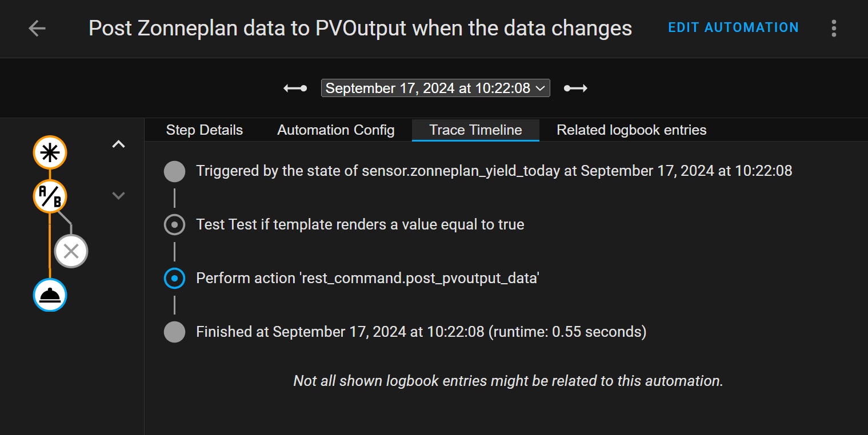The image size is (868, 435).
Task: Select the X (not taken) branch node
Action: [x=71, y=251]
